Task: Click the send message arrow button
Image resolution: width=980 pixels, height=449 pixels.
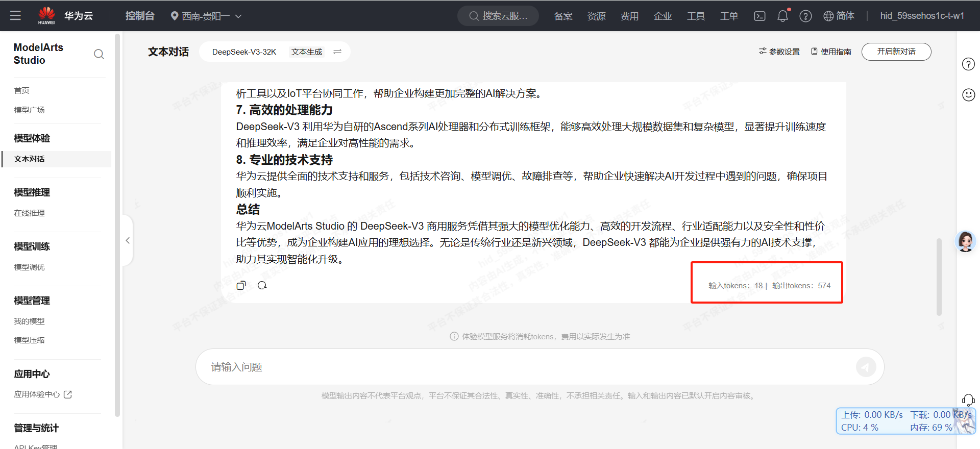Action: coord(866,367)
